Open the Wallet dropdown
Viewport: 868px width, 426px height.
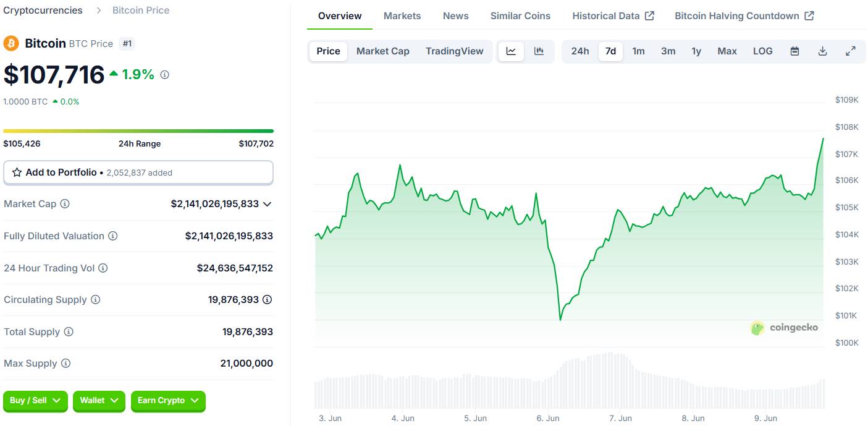[x=99, y=401]
